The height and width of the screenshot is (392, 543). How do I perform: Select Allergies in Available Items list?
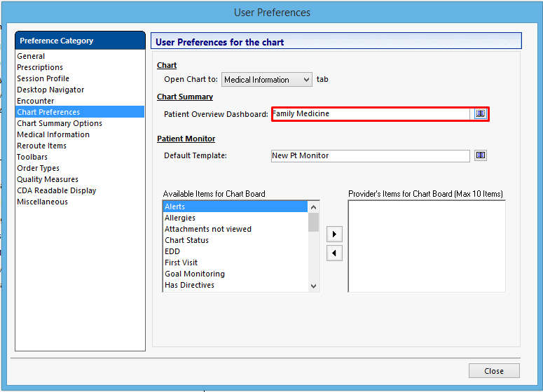pyautogui.click(x=235, y=218)
